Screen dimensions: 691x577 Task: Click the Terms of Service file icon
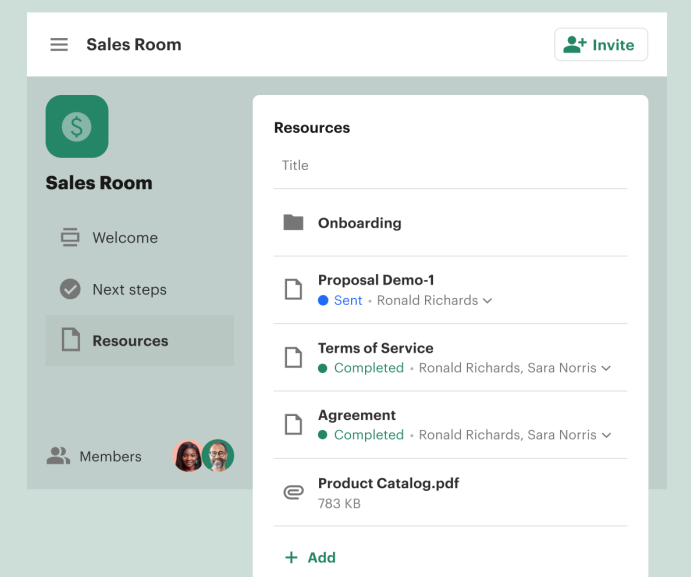[293, 357]
